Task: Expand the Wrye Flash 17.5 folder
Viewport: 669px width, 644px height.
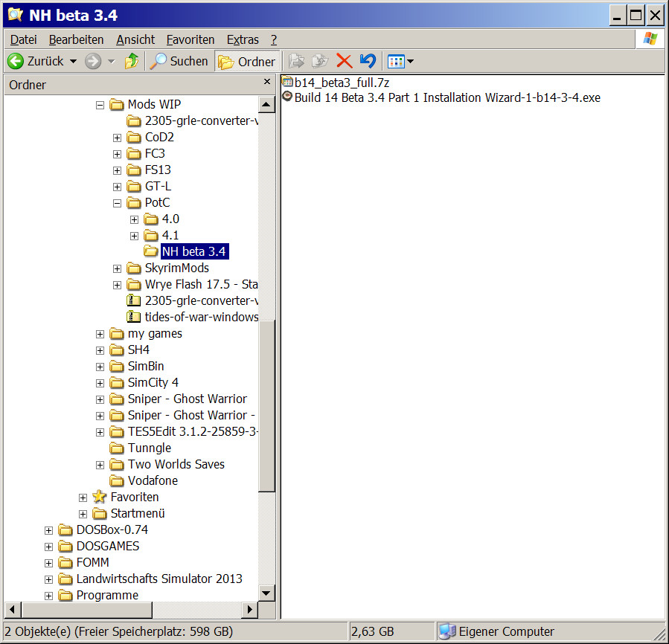Action: pyautogui.click(x=117, y=285)
